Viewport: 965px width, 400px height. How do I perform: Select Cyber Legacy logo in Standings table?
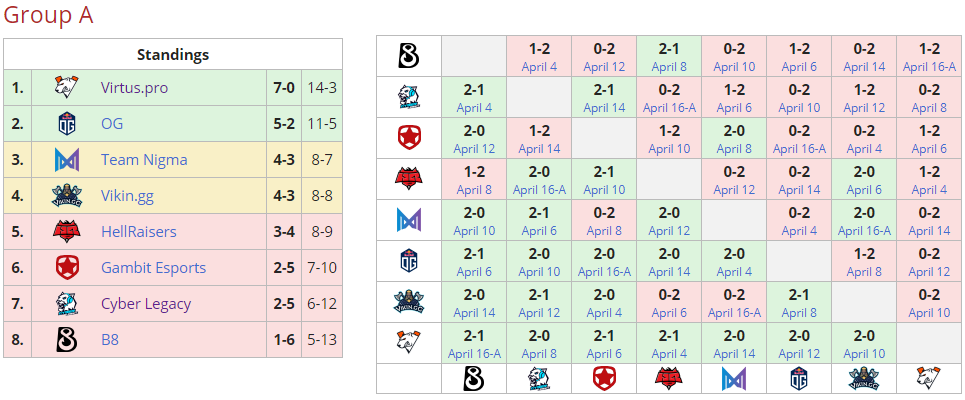pos(66,304)
